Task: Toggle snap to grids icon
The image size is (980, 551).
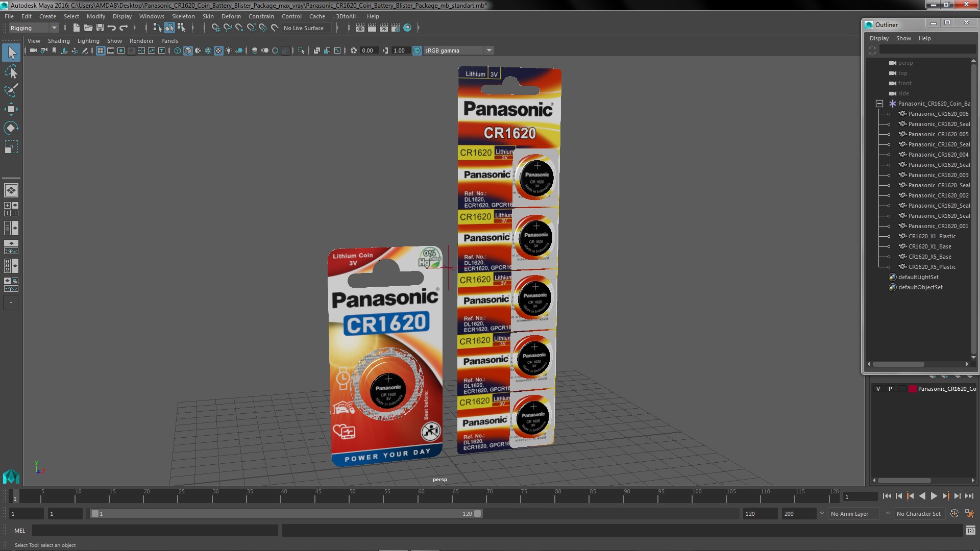Action: pyautogui.click(x=215, y=28)
